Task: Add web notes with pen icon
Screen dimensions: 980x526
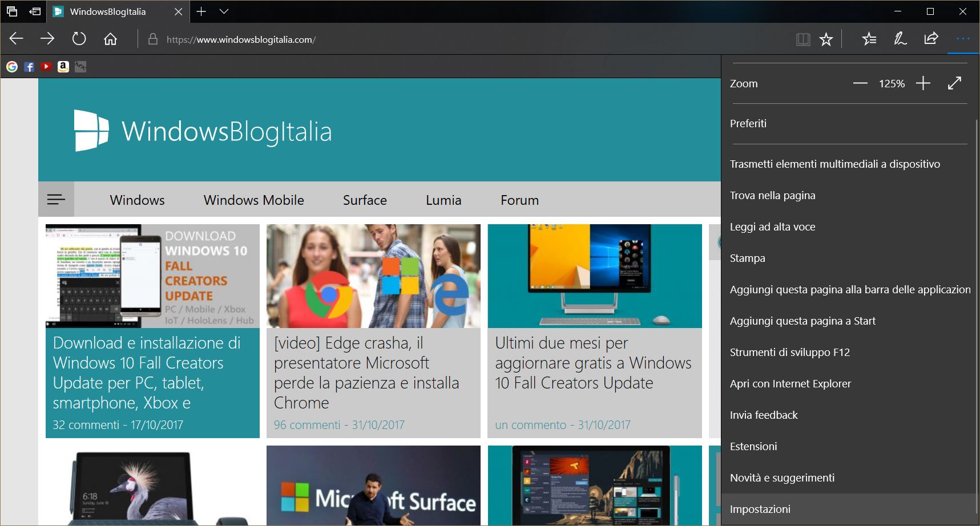Action: 900,39
